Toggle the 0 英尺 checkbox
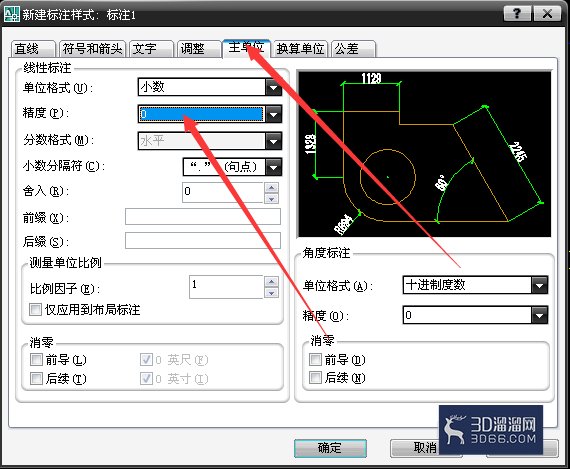 pyautogui.click(x=146, y=360)
